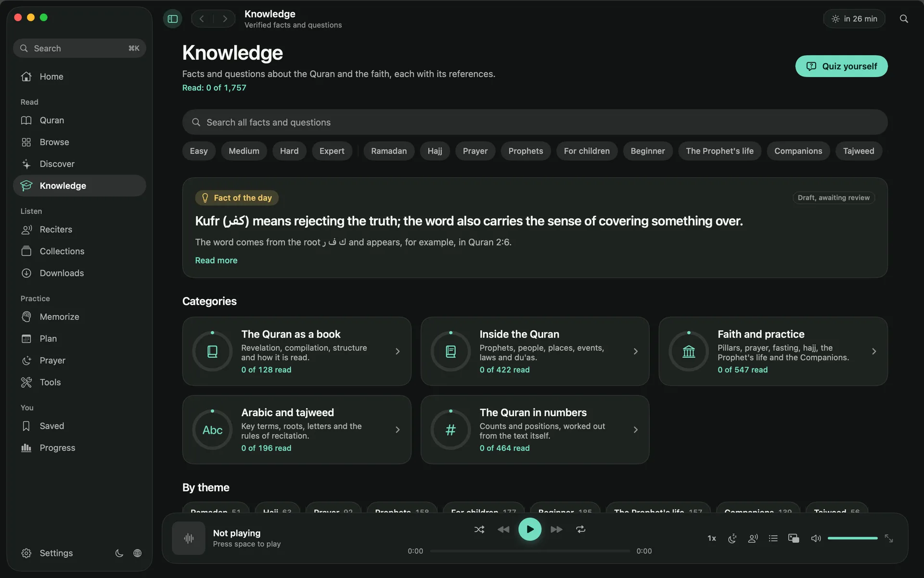Toggle the Tajweed filter chip

pyautogui.click(x=859, y=151)
